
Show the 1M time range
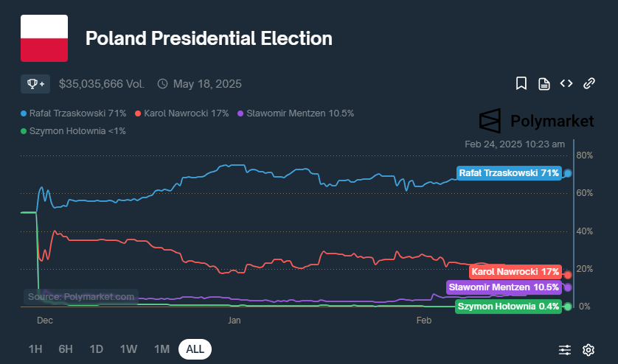point(162,349)
